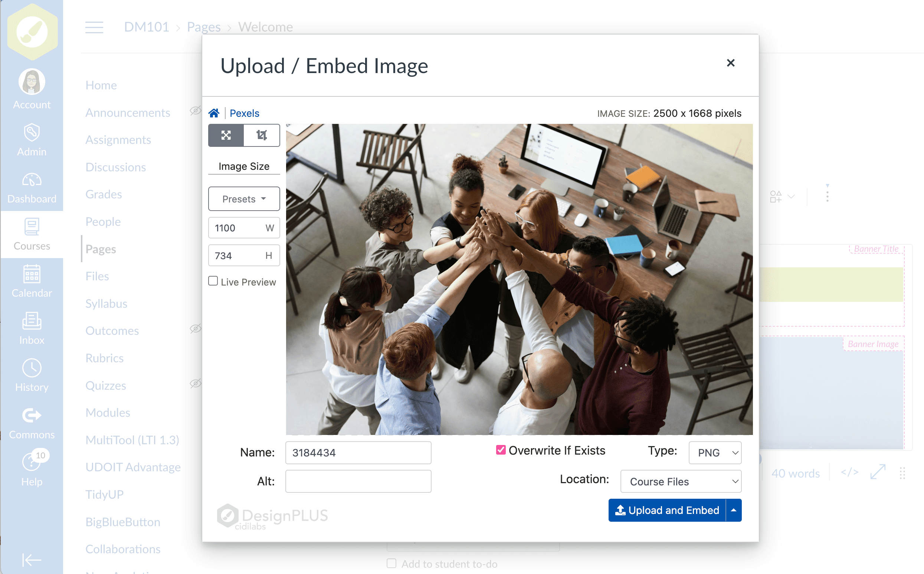Select the resize image tool icon
924x574 pixels.
tap(226, 135)
